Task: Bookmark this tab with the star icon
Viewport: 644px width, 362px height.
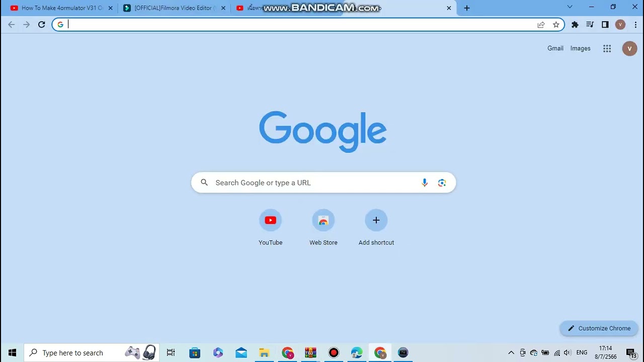Action: 556,25
